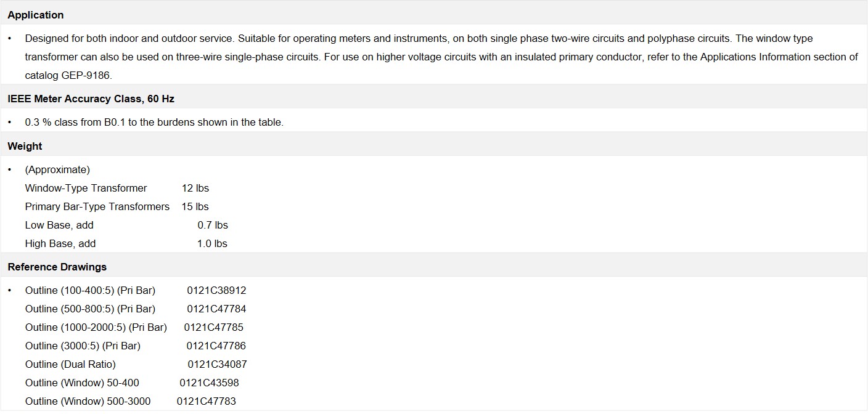Click the High Base, add row
The image size is (868, 414).
126,243
